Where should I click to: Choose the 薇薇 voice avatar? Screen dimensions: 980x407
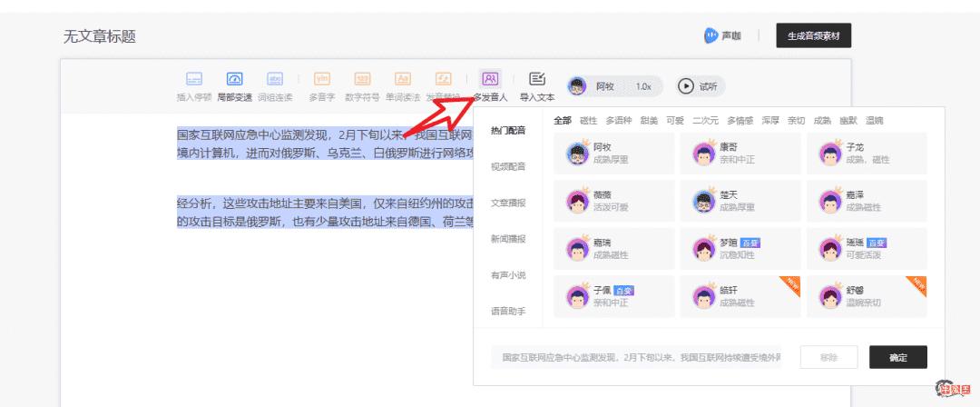point(578,201)
